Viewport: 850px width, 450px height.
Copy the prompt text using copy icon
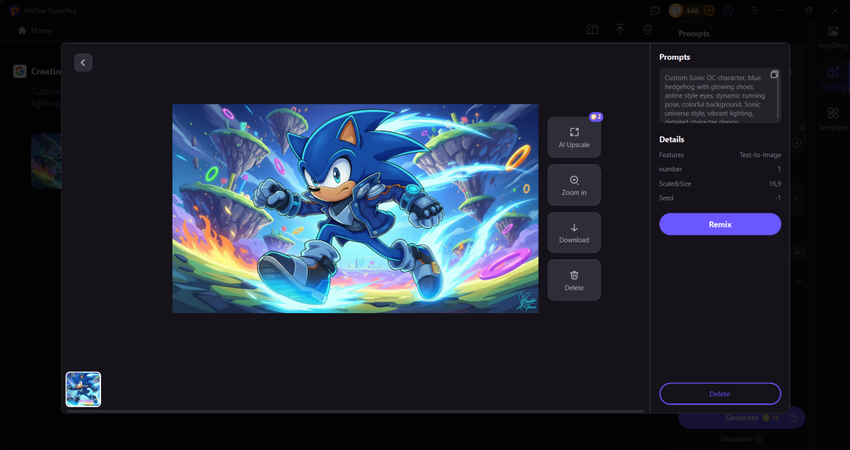pyautogui.click(x=774, y=74)
